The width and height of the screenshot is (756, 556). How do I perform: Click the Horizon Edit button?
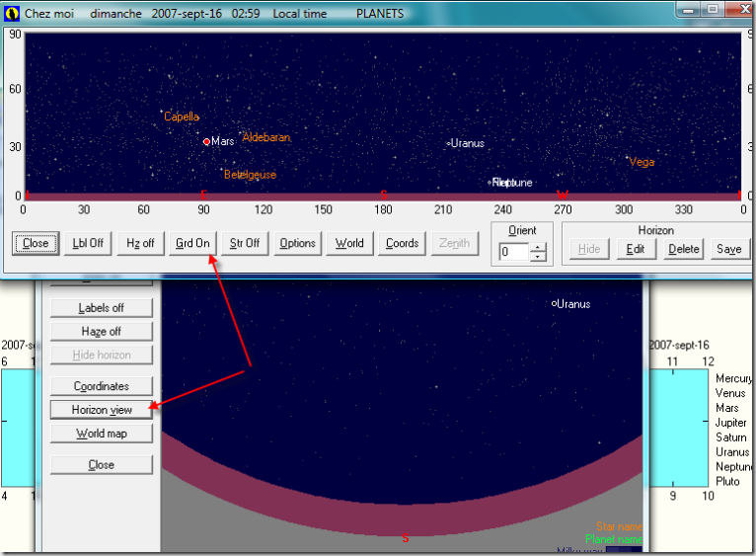(x=636, y=249)
